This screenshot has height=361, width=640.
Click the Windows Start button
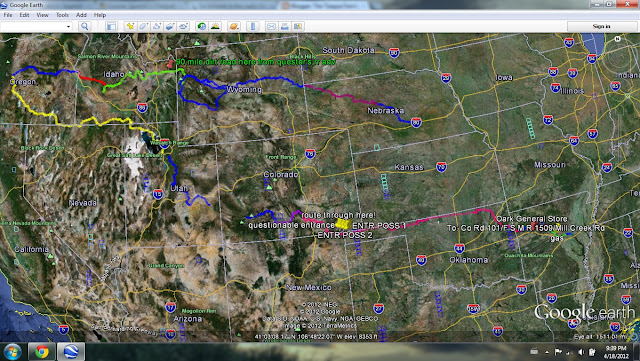click(x=13, y=352)
